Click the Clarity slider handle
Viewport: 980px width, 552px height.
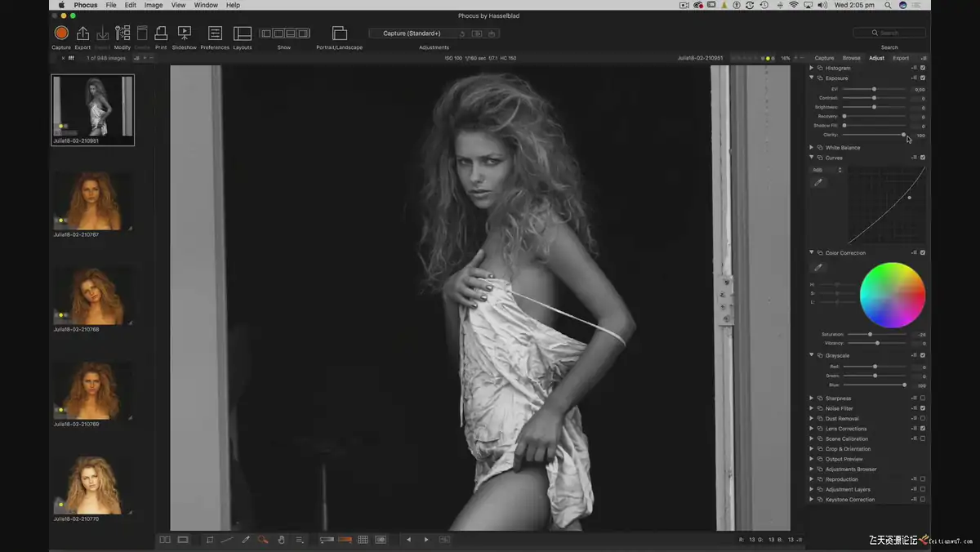click(x=903, y=135)
